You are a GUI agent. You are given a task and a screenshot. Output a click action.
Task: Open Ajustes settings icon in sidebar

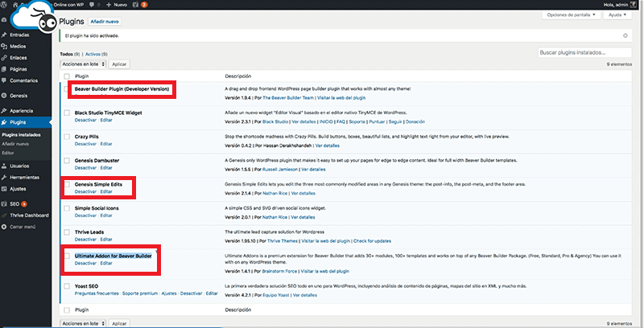pyautogui.click(x=4, y=189)
